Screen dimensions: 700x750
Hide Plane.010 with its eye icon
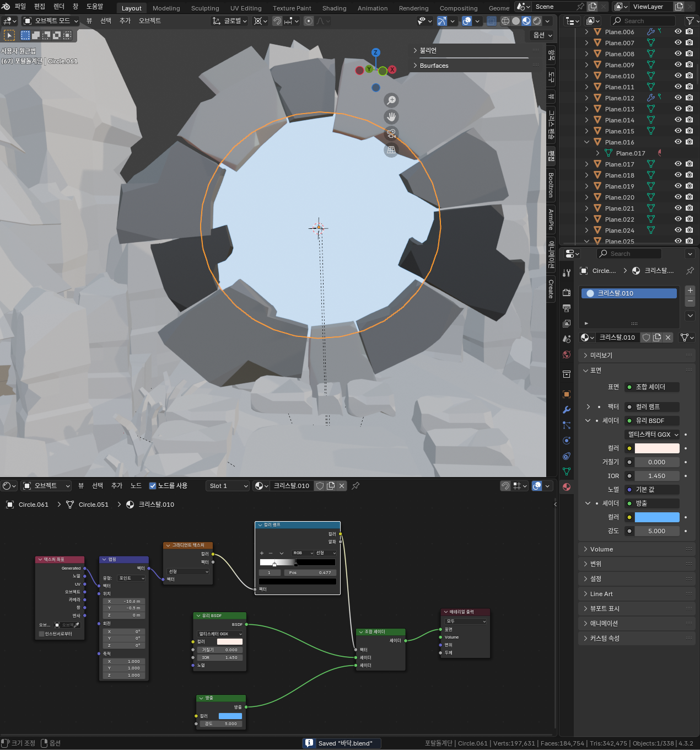click(679, 76)
